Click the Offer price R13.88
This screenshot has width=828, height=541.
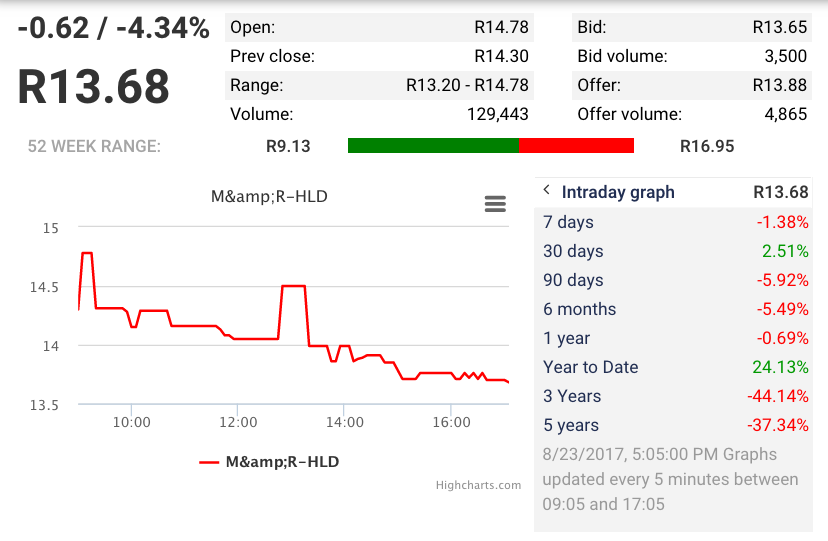779,85
